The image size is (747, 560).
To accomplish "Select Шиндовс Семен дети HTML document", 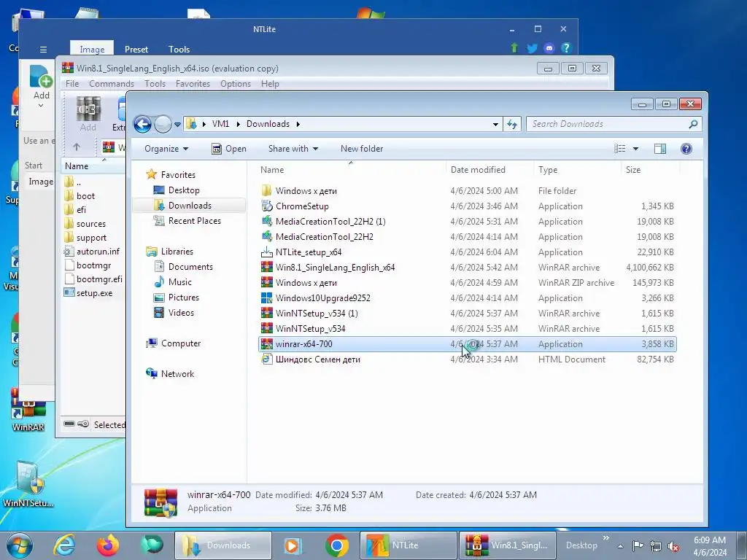I will 467,359.
